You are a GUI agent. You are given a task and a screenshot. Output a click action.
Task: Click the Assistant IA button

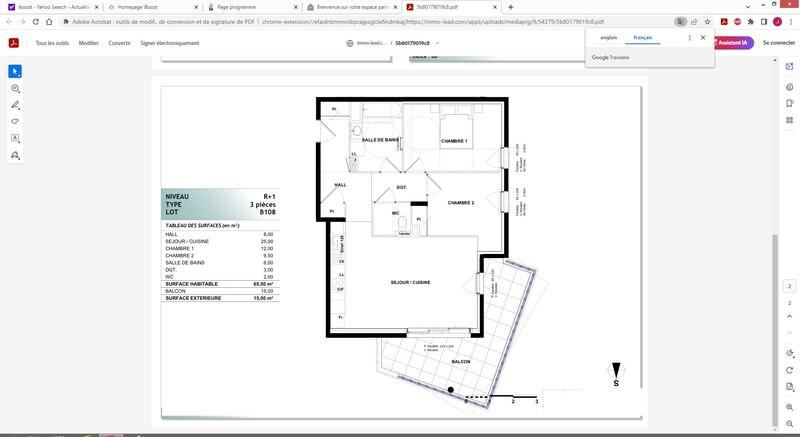click(733, 43)
